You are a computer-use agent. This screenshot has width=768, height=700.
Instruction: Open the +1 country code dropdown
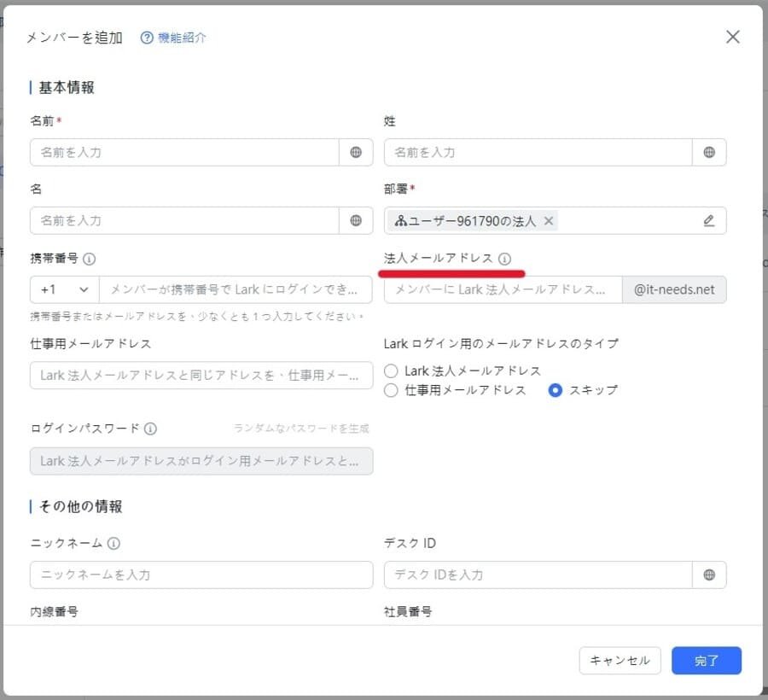[63, 289]
